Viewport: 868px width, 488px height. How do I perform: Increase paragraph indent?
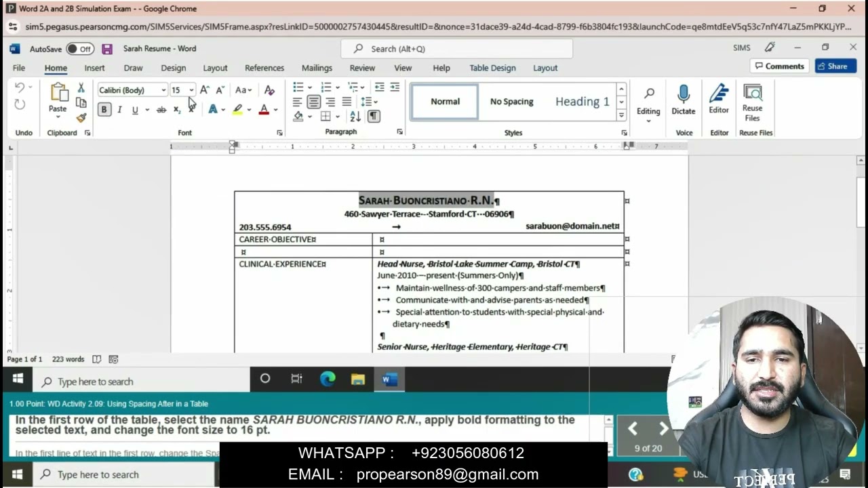coord(395,87)
